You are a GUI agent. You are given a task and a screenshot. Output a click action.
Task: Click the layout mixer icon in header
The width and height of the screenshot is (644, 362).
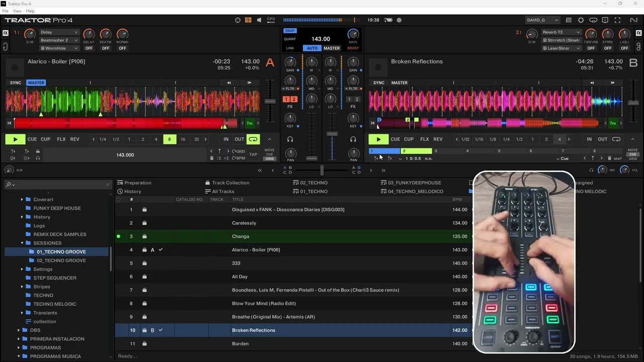pos(248,20)
